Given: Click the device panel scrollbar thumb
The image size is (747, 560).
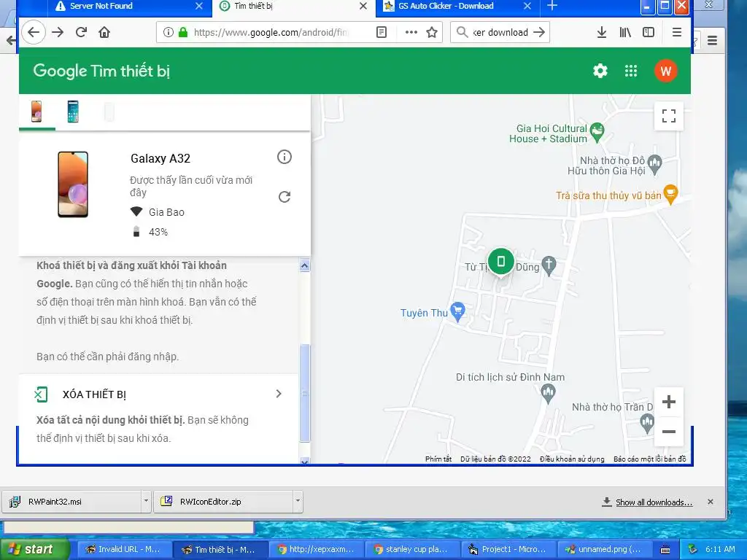Looking at the screenshot, I should pos(305,393).
